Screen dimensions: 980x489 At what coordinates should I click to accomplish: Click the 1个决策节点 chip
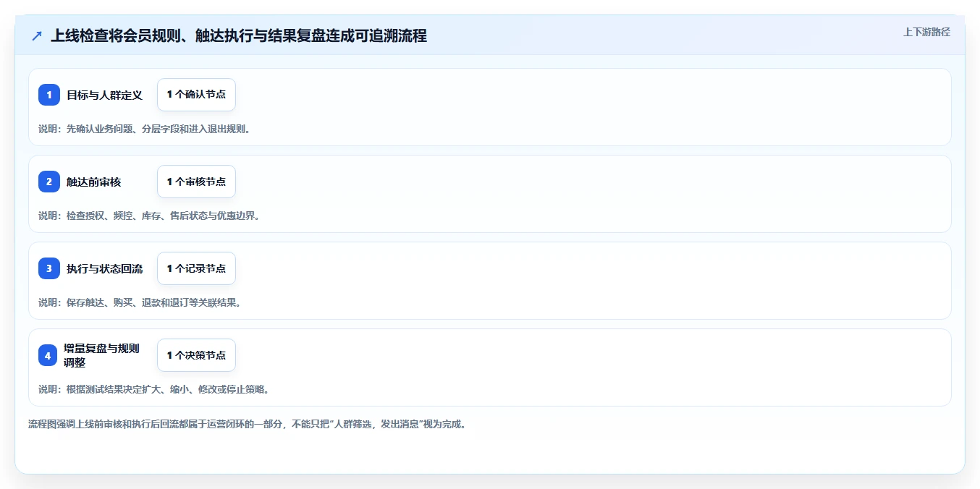(196, 355)
